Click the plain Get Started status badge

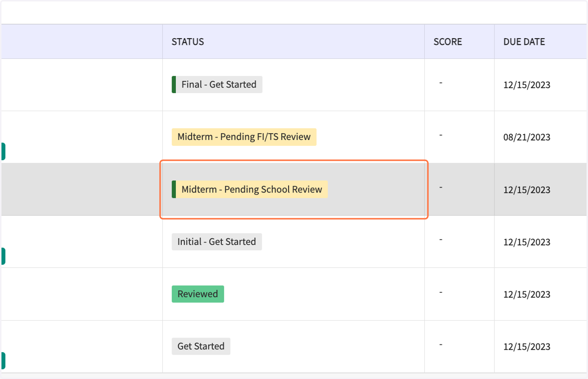[201, 346]
